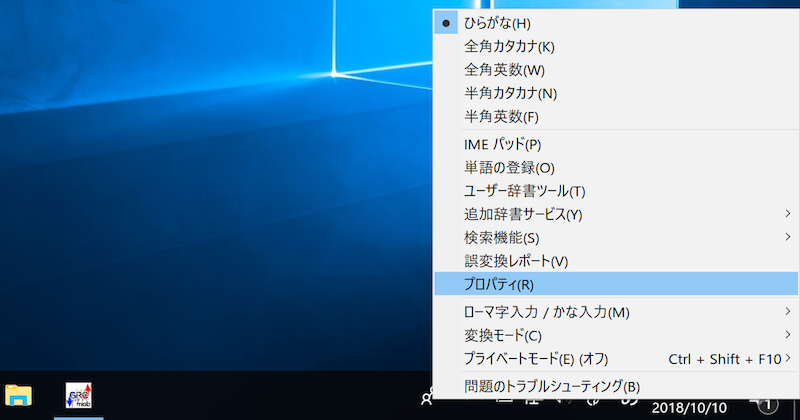Switch to 全角カタカナ input mode
Screen dimensions: 800x420
click(x=509, y=46)
